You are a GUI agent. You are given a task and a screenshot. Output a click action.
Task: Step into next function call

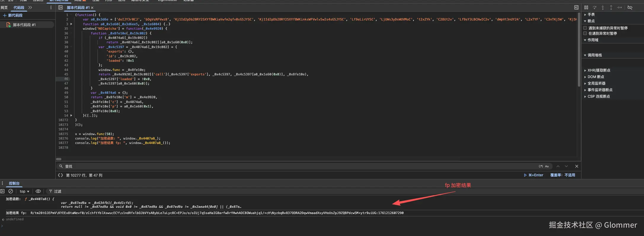[603, 7]
